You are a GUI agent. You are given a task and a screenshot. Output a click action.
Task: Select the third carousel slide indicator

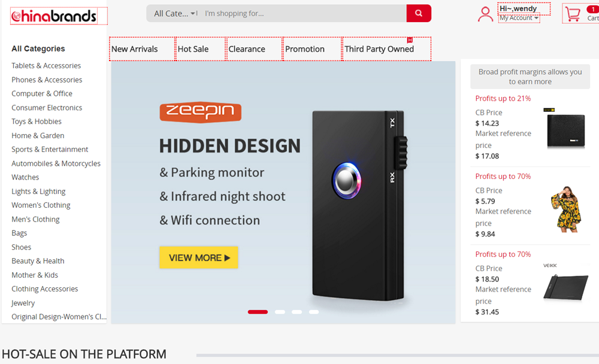297,312
